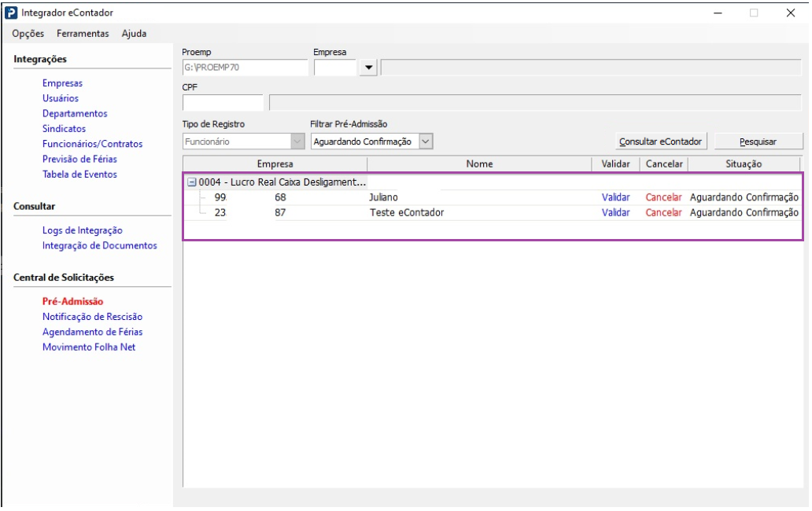Screen dimensions: 812x511
Task: Click the Empresa column header
Action: [x=275, y=164]
